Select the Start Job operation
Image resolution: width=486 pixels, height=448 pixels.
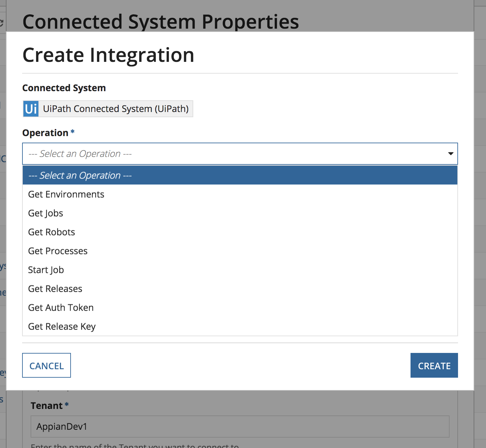(x=240, y=270)
